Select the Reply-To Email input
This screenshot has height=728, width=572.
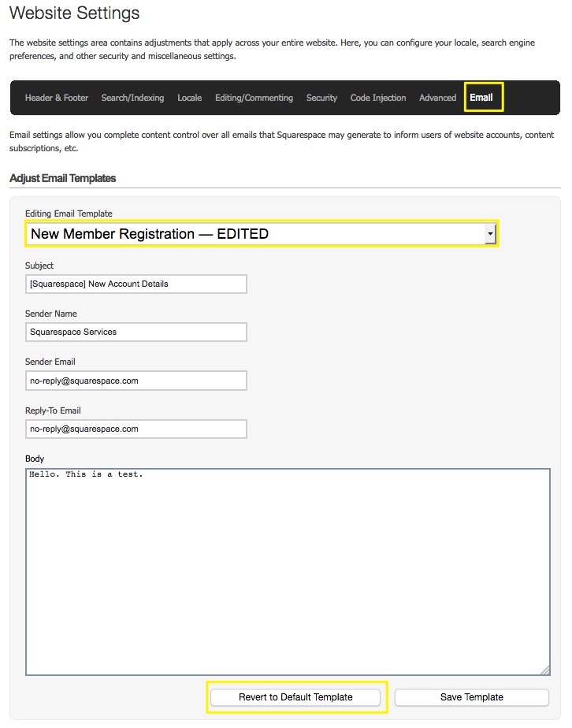click(136, 429)
